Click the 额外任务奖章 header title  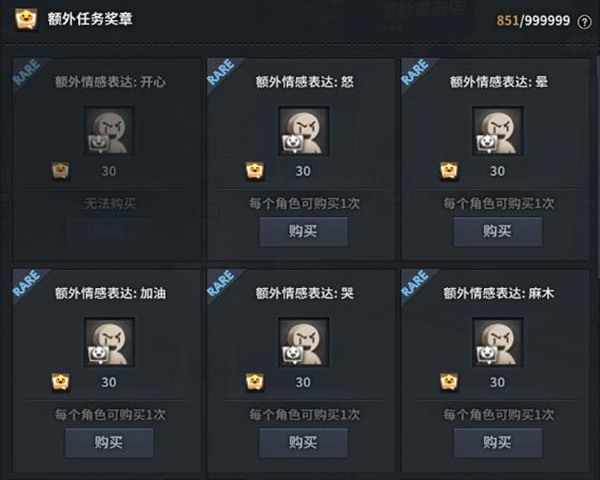(90, 19)
